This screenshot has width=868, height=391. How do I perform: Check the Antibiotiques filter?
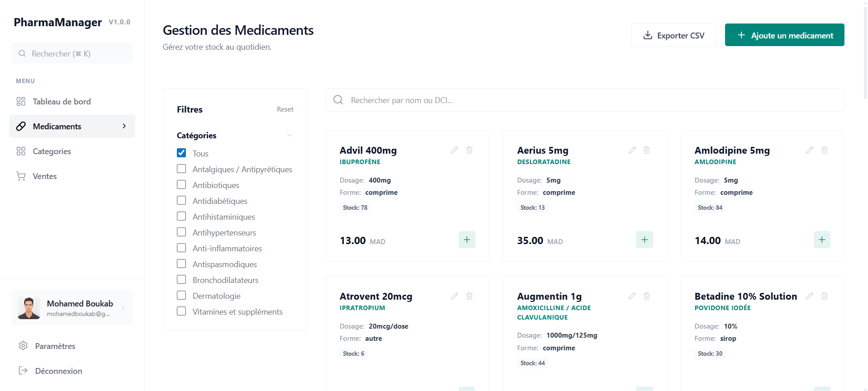click(181, 184)
